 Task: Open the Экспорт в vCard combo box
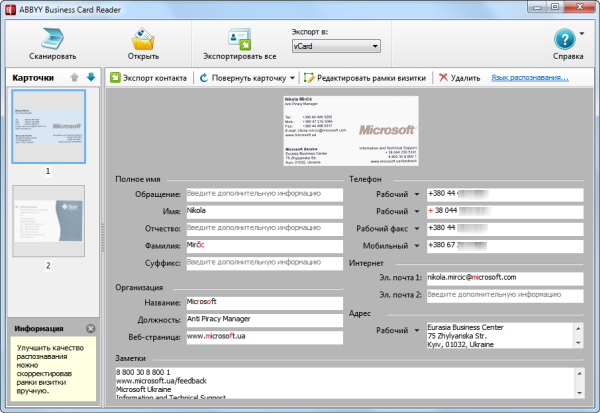pyautogui.click(x=336, y=46)
